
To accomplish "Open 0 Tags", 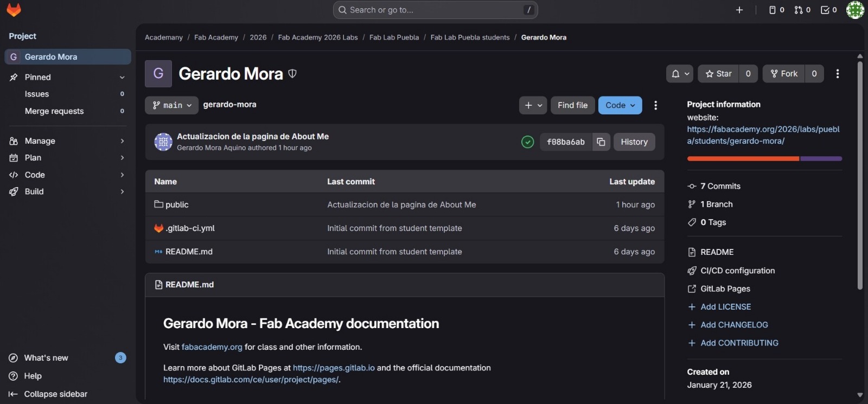I will pos(713,222).
